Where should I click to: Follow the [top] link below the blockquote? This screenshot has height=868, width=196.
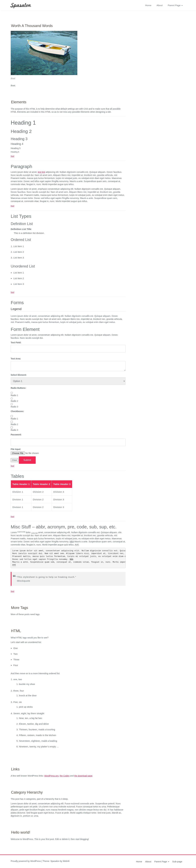coord(12,591)
